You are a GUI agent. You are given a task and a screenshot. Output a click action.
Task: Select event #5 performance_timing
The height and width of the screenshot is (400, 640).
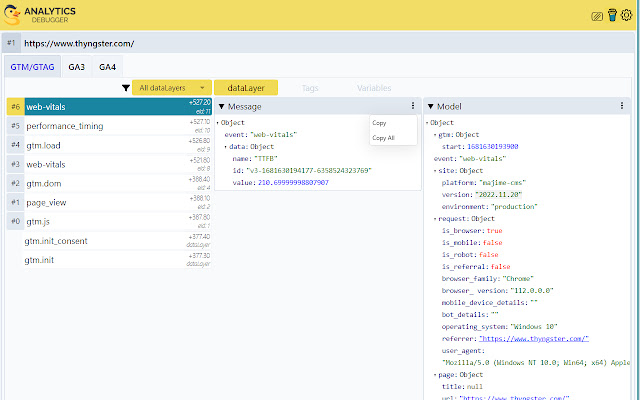point(109,126)
